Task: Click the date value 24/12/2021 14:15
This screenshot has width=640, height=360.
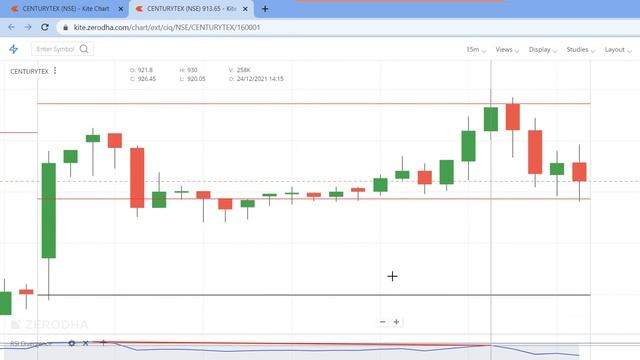Action: tap(260, 79)
